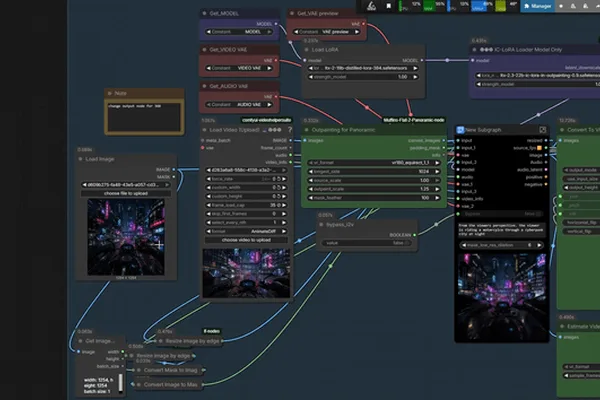Decrease longest_side value
This screenshot has height=400, width=600.
coord(311,171)
